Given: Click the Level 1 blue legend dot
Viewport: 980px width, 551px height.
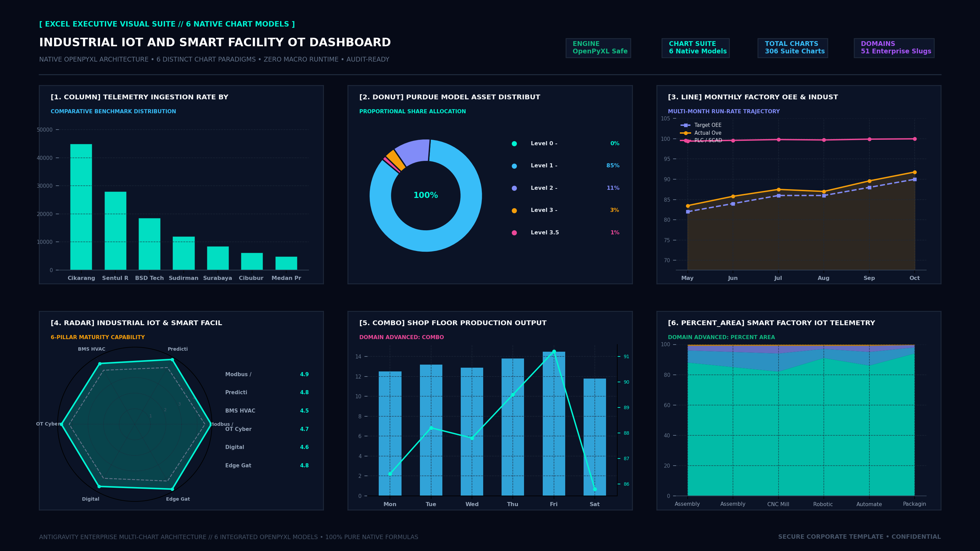Looking at the screenshot, I should tap(514, 166).
